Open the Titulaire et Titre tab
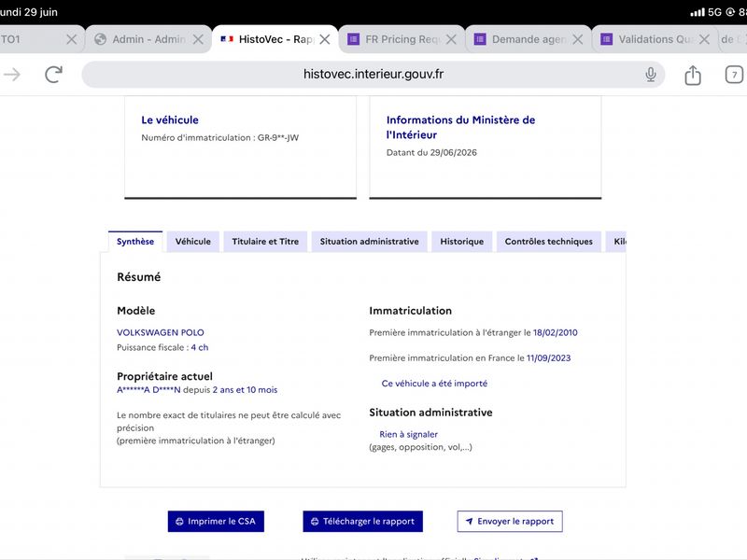Screen dimensions: 747x560 tap(265, 242)
